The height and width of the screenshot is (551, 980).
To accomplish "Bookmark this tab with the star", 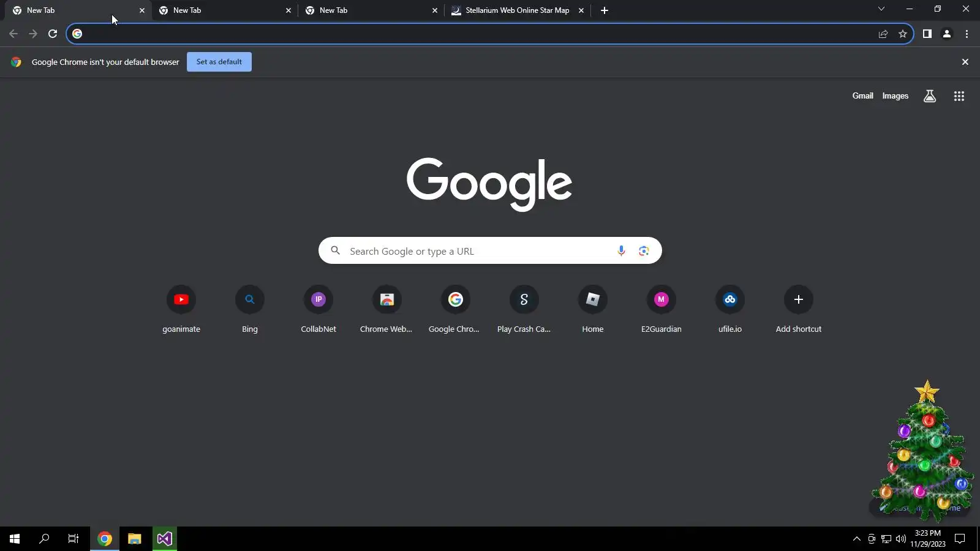I will coord(903,34).
